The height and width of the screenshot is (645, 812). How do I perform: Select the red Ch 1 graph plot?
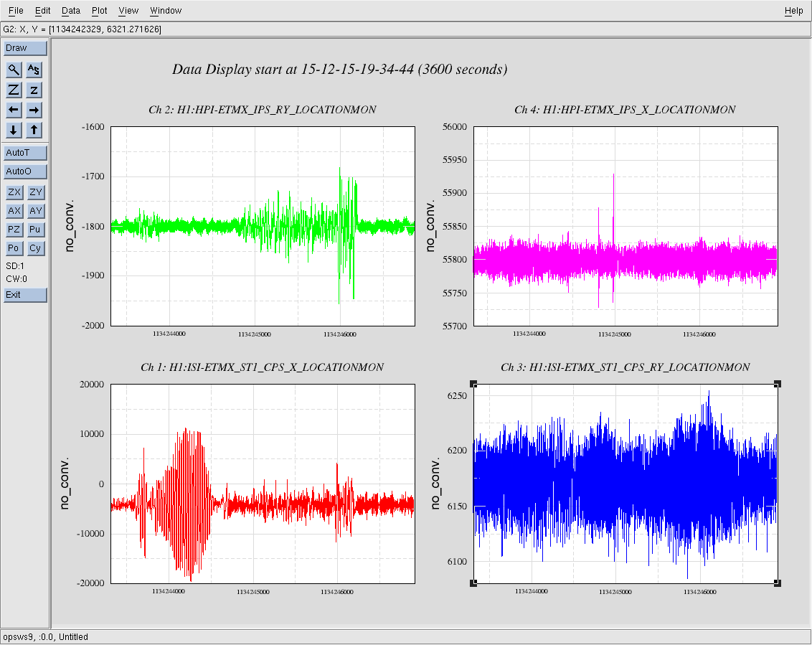tap(263, 484)
